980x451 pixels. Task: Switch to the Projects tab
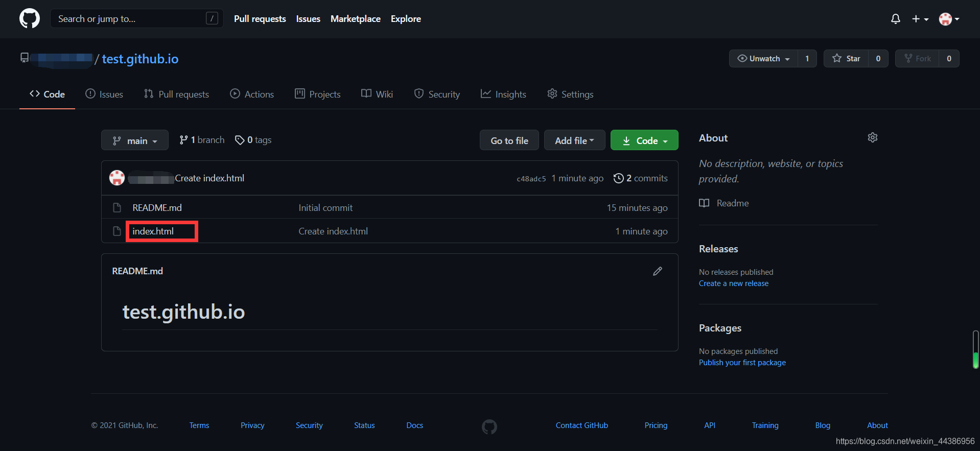[318, 94]
